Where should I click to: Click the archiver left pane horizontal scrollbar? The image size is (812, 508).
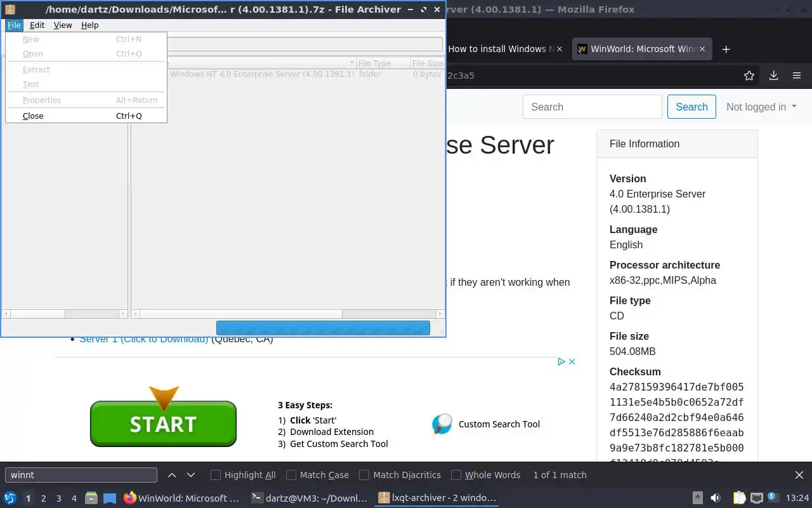(x=65, y=314)
